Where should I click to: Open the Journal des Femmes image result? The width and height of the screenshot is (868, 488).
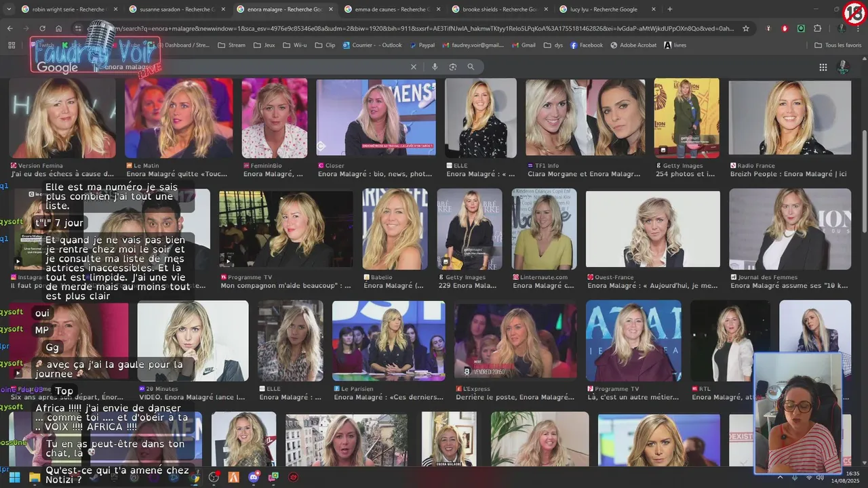point(790,229)
